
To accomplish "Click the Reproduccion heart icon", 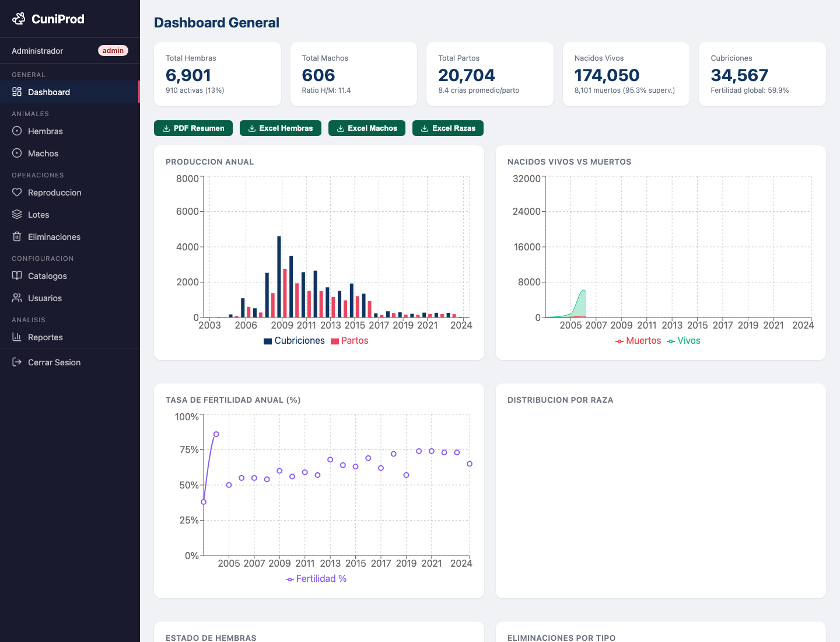I will pos(17,192).
